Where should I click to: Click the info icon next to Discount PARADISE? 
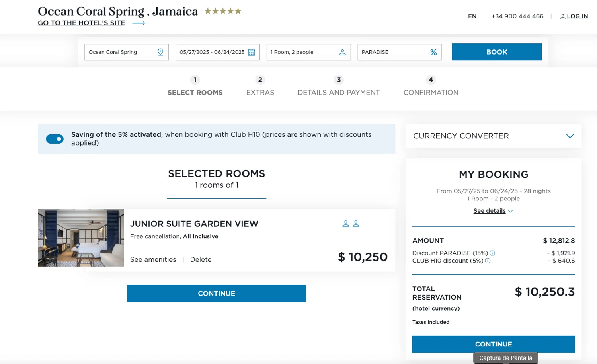pos(492,253)
